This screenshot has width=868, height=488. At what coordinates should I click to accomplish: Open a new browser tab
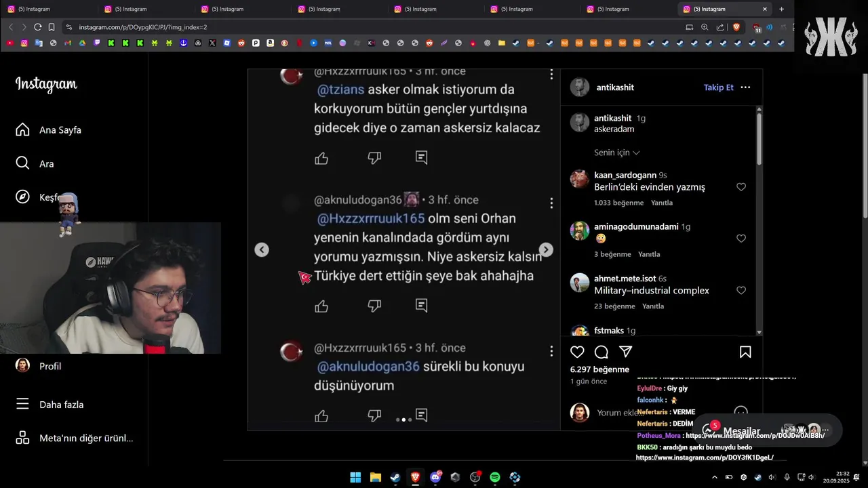(782, 9)
